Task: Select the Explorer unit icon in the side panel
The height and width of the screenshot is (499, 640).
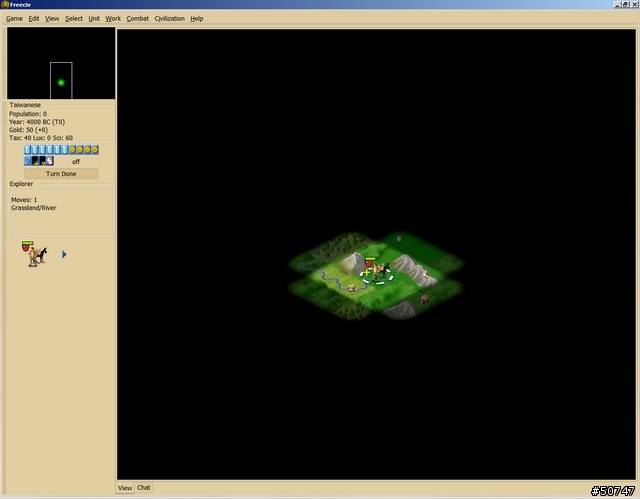Action: click(35, 254)
